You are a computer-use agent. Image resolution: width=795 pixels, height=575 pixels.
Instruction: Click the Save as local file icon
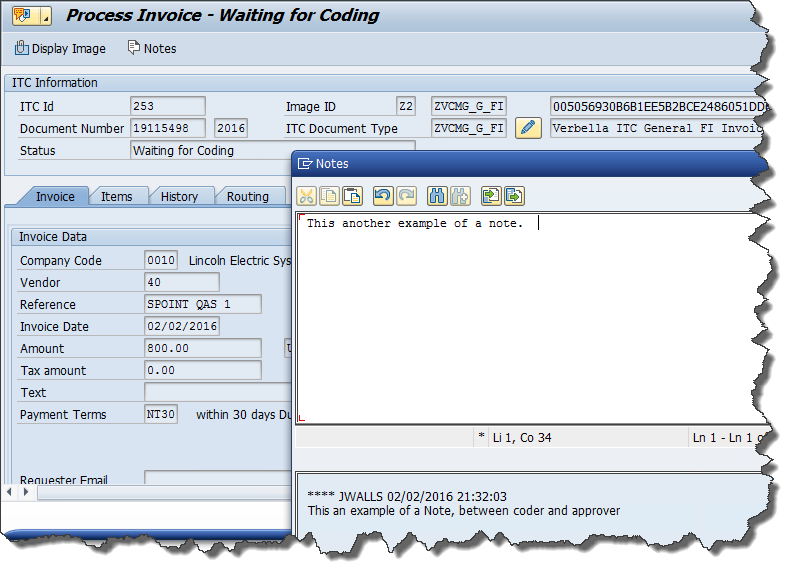(x=514, y=196)
